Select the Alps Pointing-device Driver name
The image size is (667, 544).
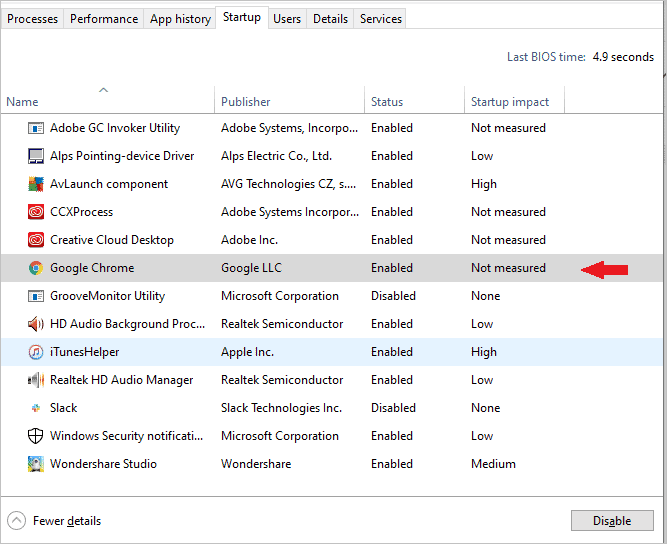click(122, 156)
